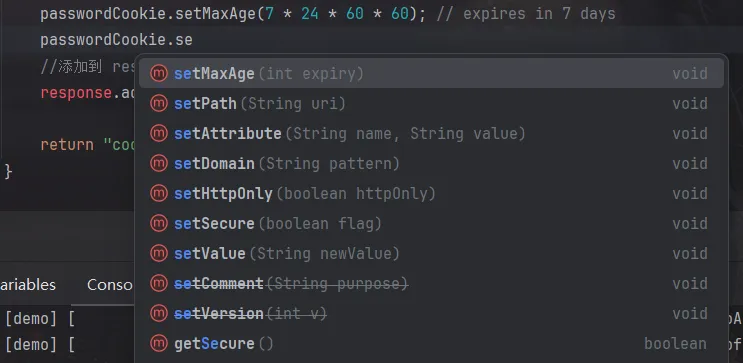
Task: Click method icon beside setPath
Action: 159,103
